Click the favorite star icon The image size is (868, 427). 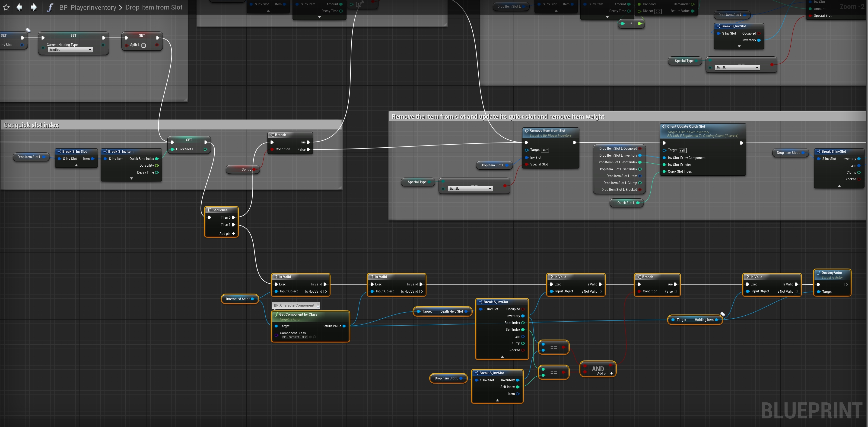pos(6,7)
